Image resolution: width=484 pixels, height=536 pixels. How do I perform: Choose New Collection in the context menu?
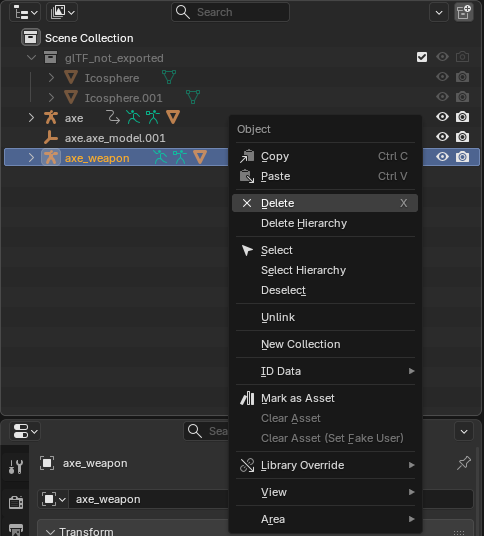tap(325, 344)
